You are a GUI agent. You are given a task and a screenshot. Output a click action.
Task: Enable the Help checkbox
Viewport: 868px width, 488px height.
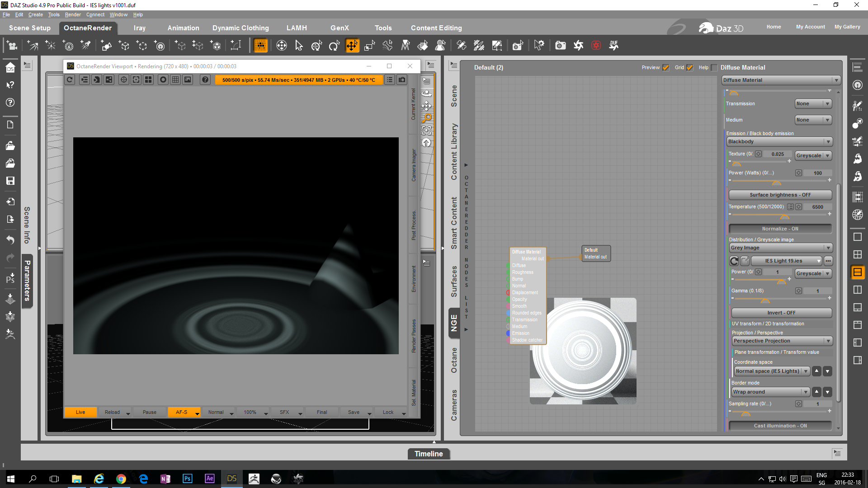714,68
